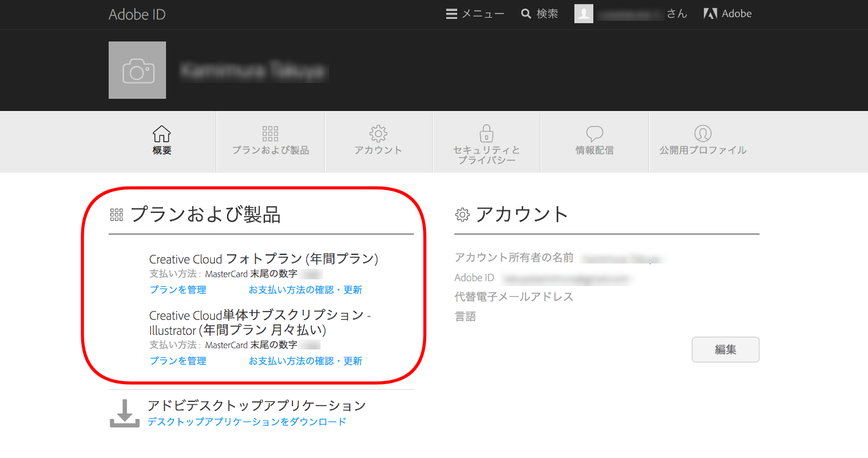The width and height of the screenshot is (868, 458).
Task: Click お支払い方法の確認・更新 for Illustrator plan
Action: [x=305, y=361]
